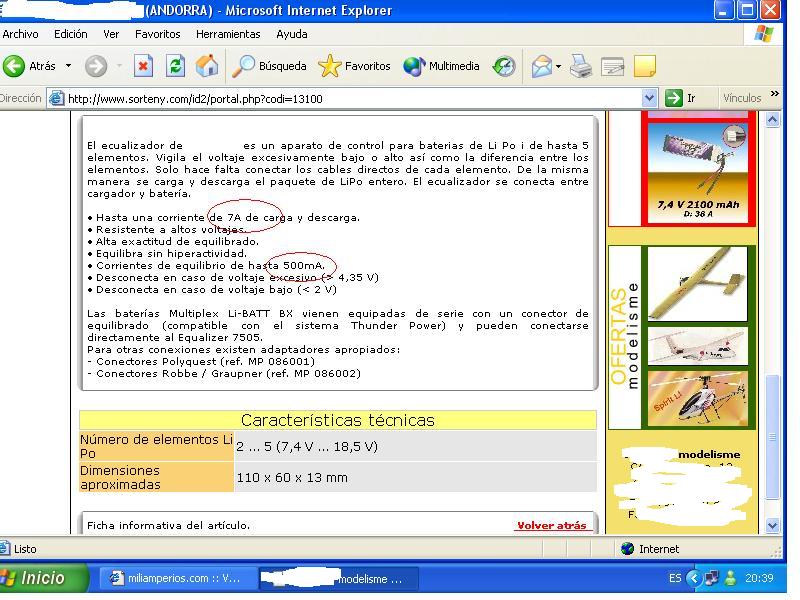Click the green user tray icon
This screenshot has width=800, height=600.
click(731, 578)
